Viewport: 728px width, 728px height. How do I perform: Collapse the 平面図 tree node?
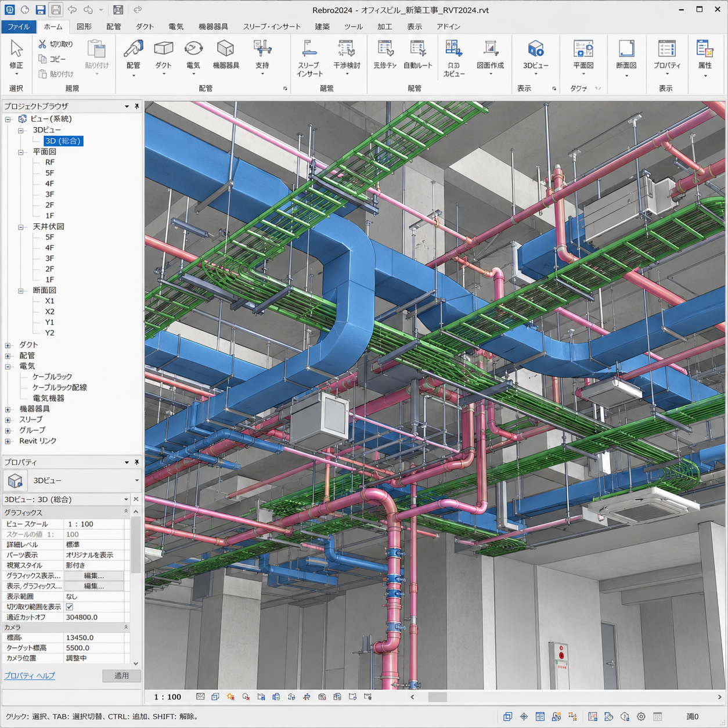click(21, 152)
